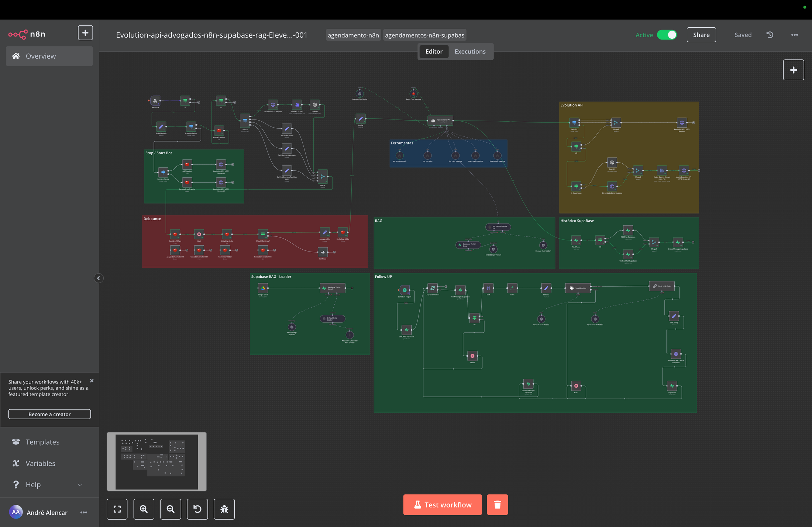Open André Alencar user options menu
The height and width of the screenshot is (527, 812).
84,512
